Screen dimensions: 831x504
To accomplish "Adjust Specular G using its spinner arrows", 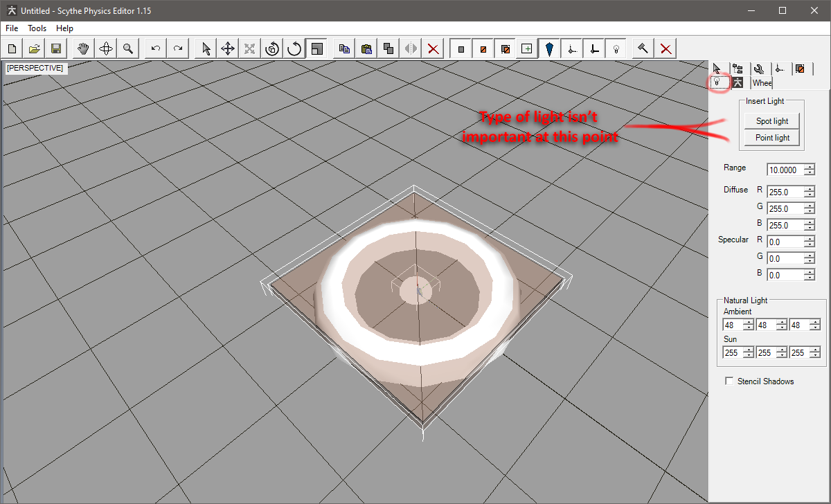I will [x=810, y=258].
